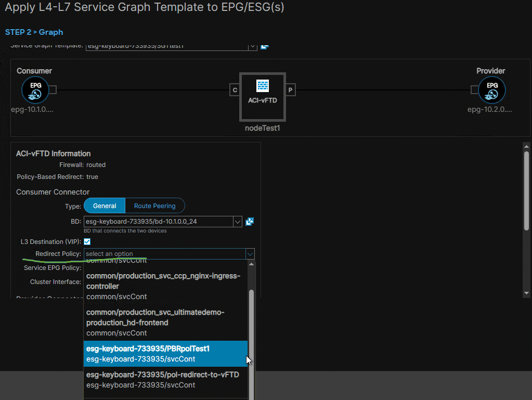This screenshot has height=400, width=532.
Task: Click the panel scrollbar down arrow
Action: coord(526,293)
